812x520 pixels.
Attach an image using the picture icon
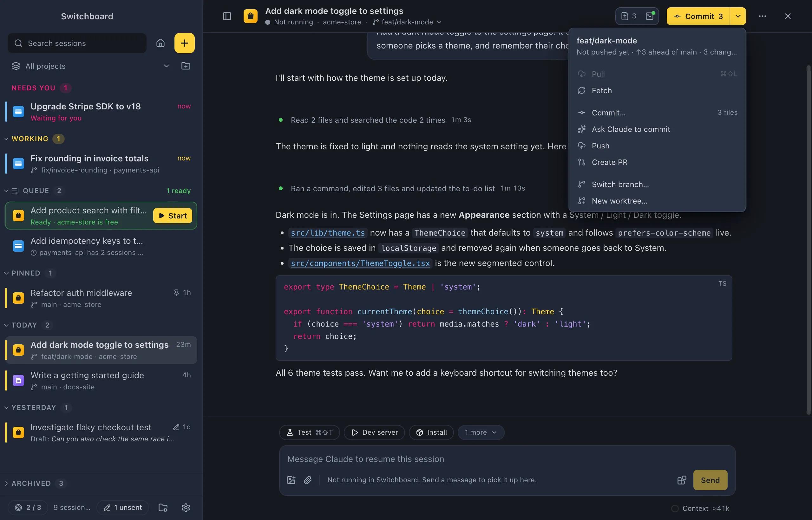click(x=291, y=480)
